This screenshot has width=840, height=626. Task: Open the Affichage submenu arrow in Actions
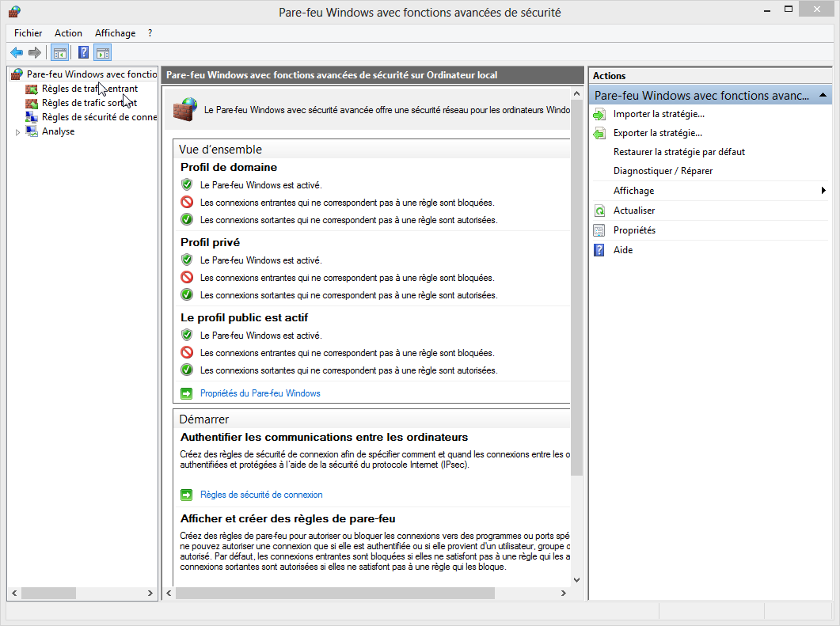(823, 191)
